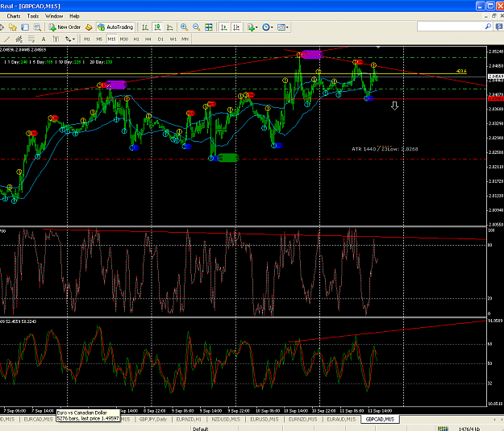Toggle the Terminal panel icon
The width and height of the screenshot is (504, 431).
tap(25, 27)
